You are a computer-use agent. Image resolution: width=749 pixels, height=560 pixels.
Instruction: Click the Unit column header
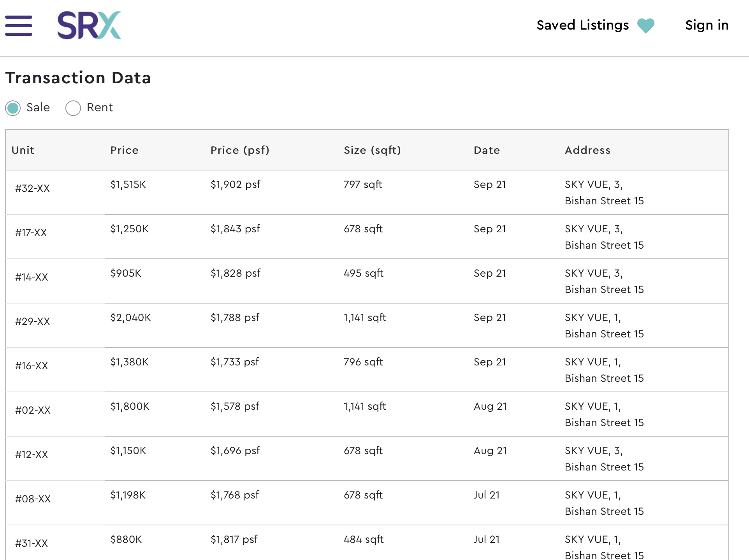pyautogui.click(x=23, y=150)
